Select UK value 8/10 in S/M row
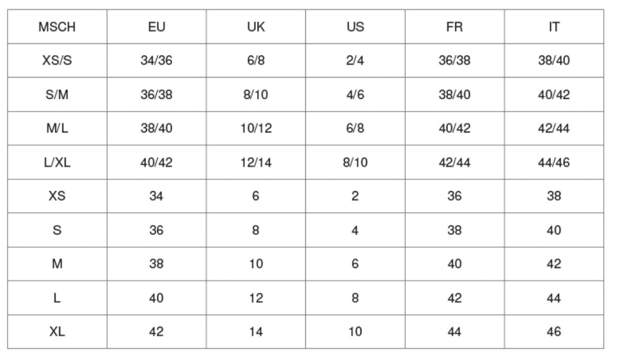 (x=255, y=95)
